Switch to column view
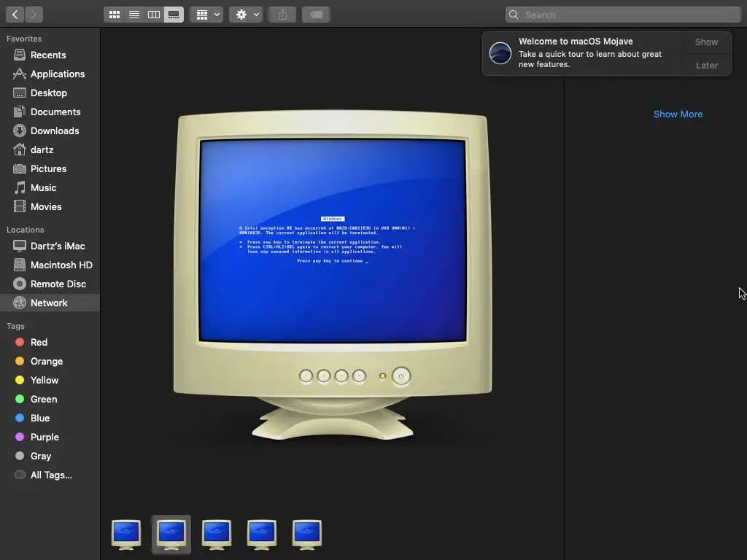Image resolution: width=747 pixels, height=560 pixels. pyautogui.click(x=154, y=15)
